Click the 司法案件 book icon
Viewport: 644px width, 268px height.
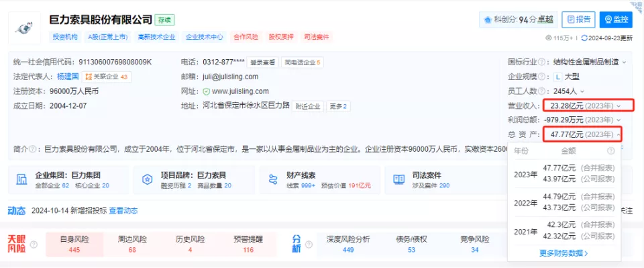[x=398, y=179]
